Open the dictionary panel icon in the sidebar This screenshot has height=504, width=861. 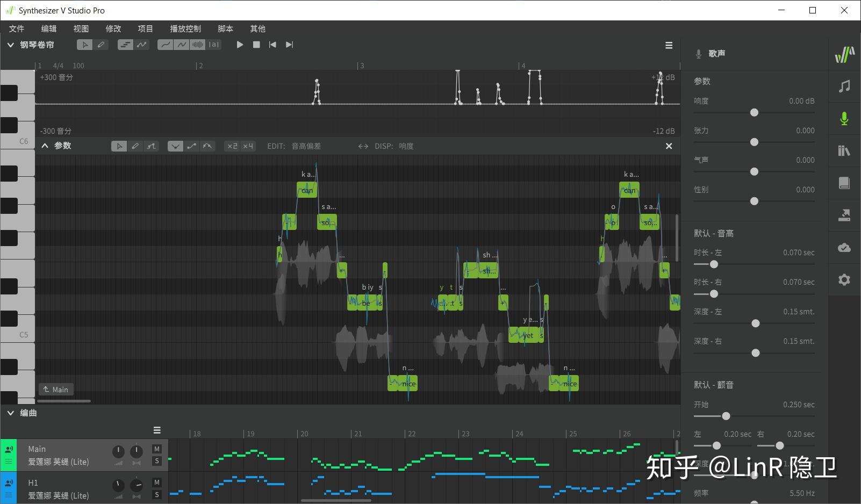[x=844, y=183]
